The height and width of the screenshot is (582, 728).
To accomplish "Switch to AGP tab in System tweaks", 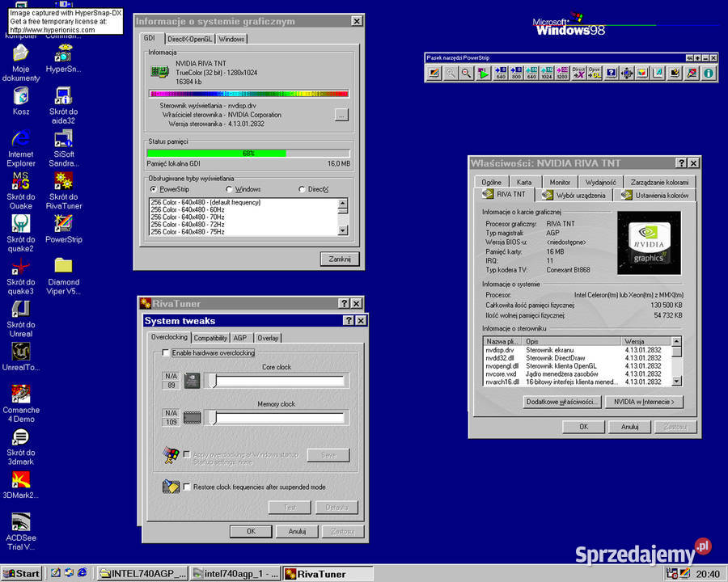I will tap(240, 338).
